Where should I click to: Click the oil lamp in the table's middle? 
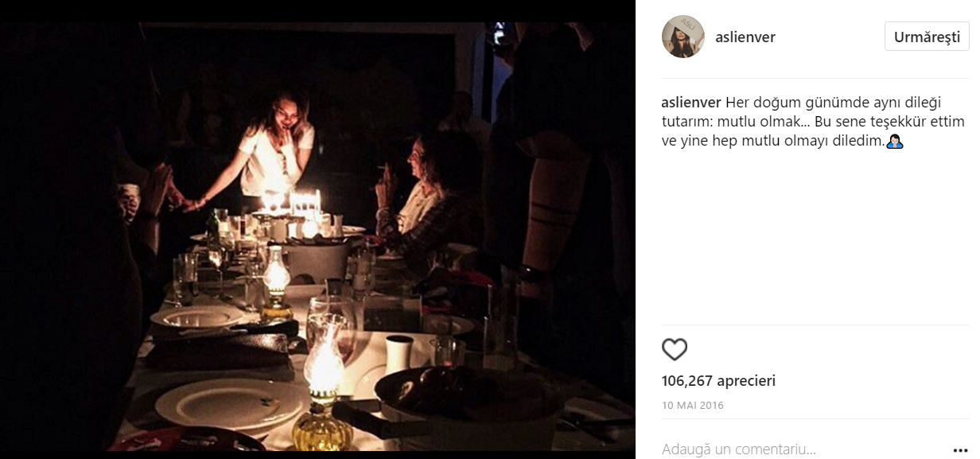275,280
